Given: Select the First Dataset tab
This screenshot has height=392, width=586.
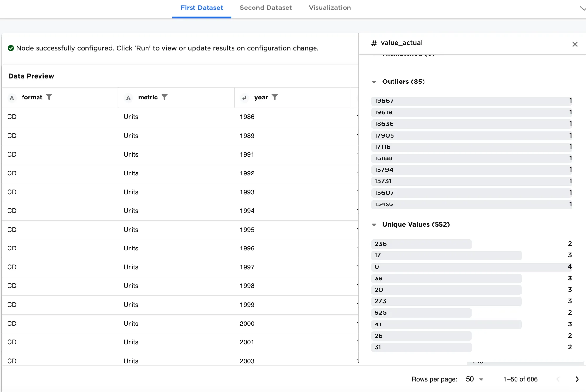Looking at the screenshot, I should [x=202, y=8].
